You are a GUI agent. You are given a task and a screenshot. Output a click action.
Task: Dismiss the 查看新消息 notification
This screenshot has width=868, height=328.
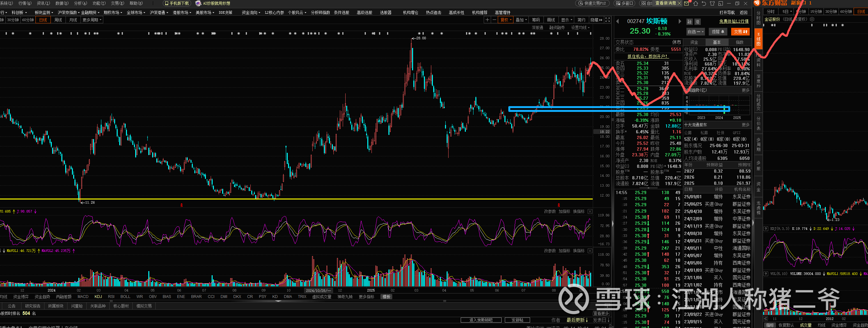click(679, 3)
